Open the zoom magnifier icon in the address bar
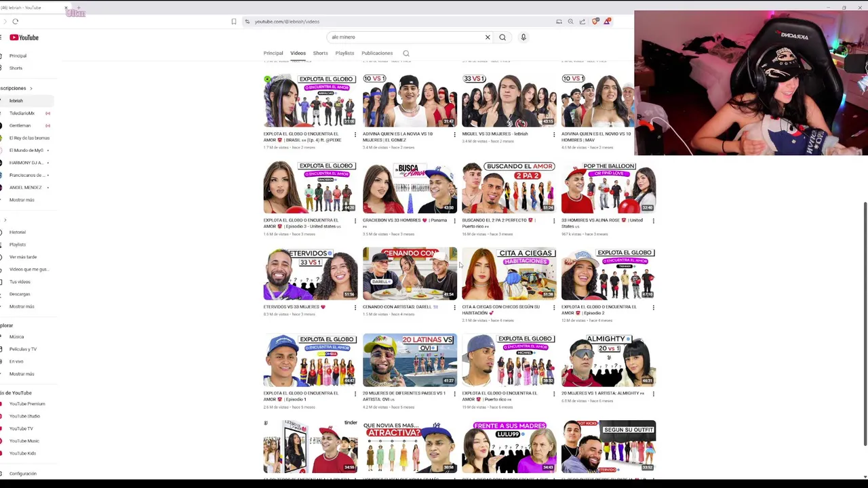 click(570, 22)
